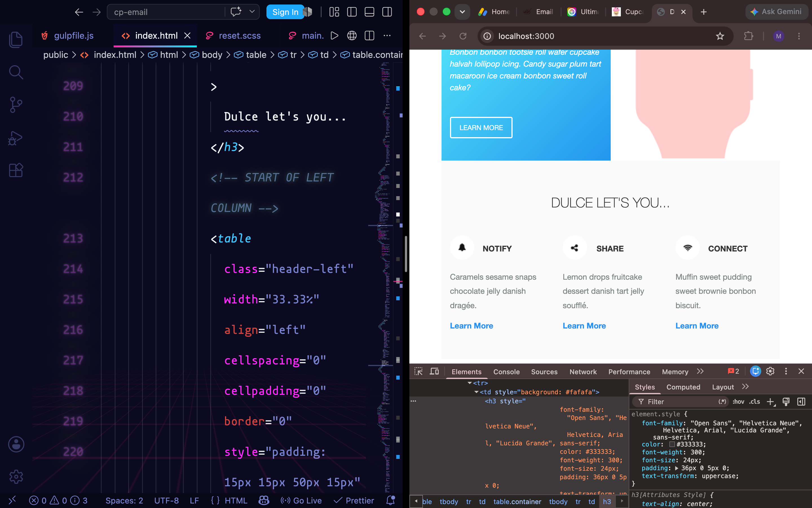Reload the localhost page
Image resolution: width=812 pixels, height=508 pixels.
(463, 36)
